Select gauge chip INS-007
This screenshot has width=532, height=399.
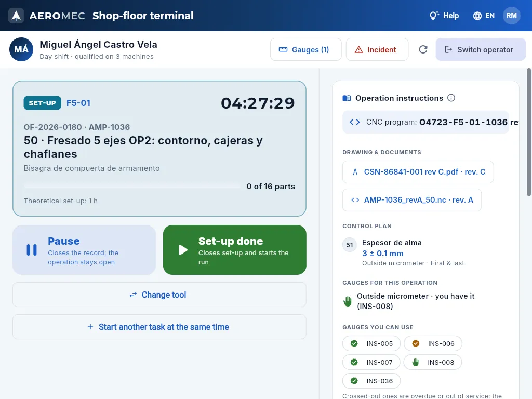[371, 362]
